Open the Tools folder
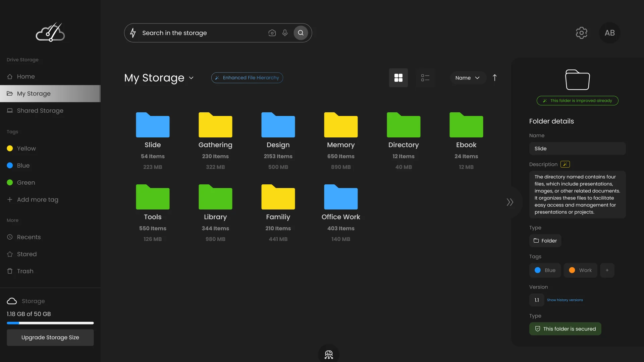Viewport: 644px width, 362px height. (x=153, y=197)
